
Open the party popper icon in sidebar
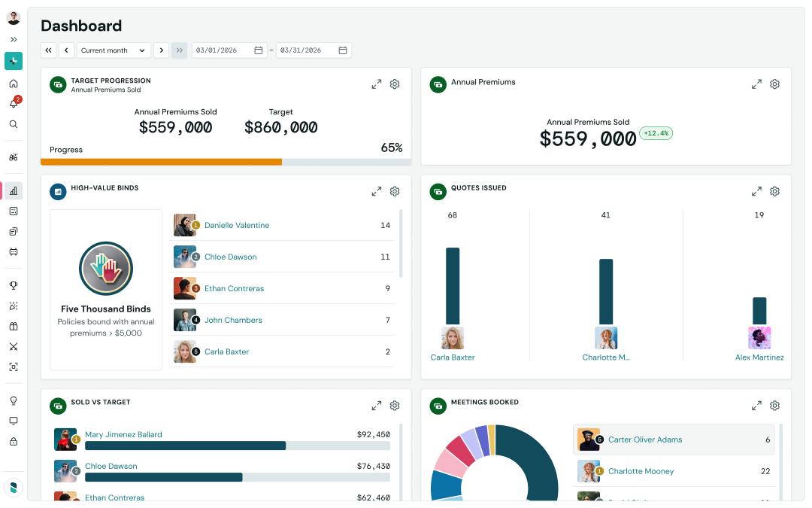tap(14, 306)
